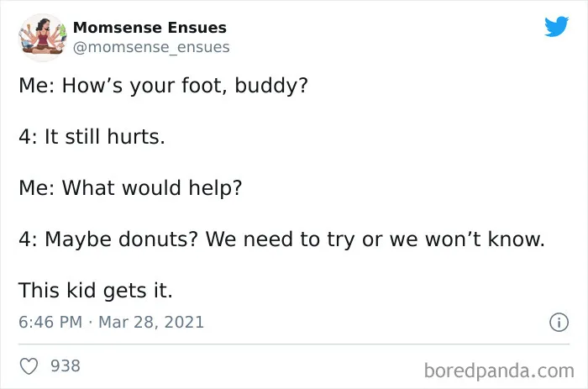This screenshot has width=588, height=389.
Task: Visit the boredpanda.com watermark link
Action: click(499, 371)
